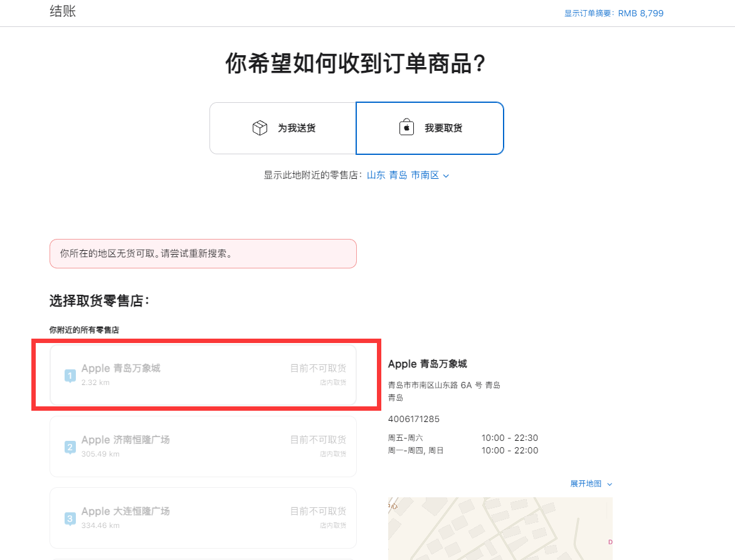This screenshot has width=735, height=560.
Task: Click the Apple 青岛万象城 store detail title
Action: click(x=428, y=364)
